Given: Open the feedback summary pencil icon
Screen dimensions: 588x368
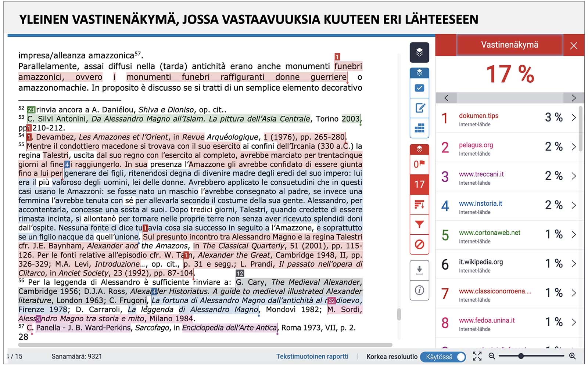Looking at the screenshot, I should pyautogui.click(x=419, y=108).
